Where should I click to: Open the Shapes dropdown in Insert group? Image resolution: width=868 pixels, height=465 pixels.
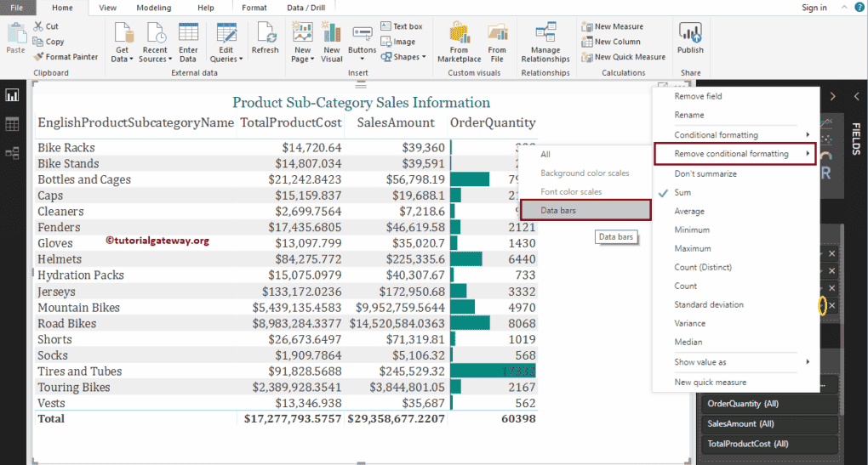(x=405, y=57)
